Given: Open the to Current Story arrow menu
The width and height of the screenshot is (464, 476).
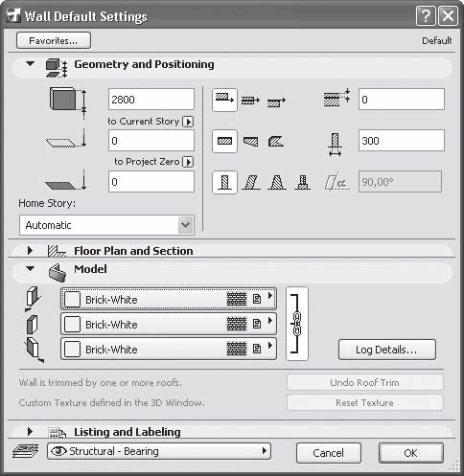Looking at the screenshot, I should [188, 122].
